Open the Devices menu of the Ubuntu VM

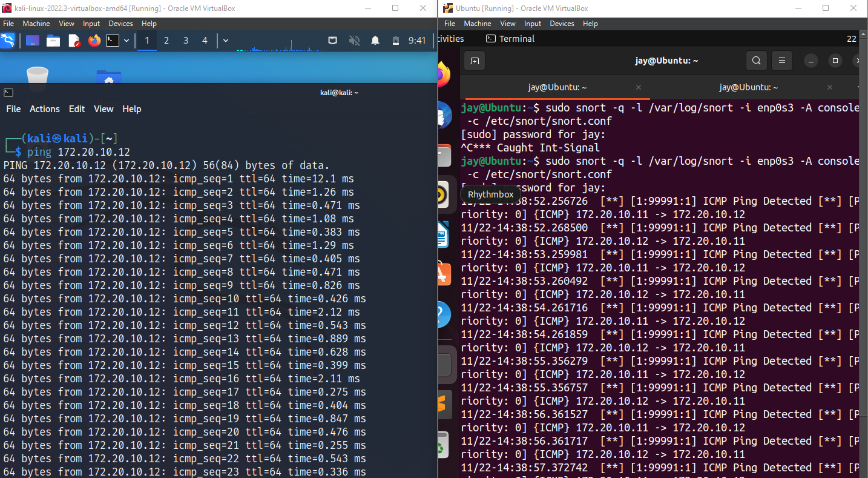tap(562, 24)
